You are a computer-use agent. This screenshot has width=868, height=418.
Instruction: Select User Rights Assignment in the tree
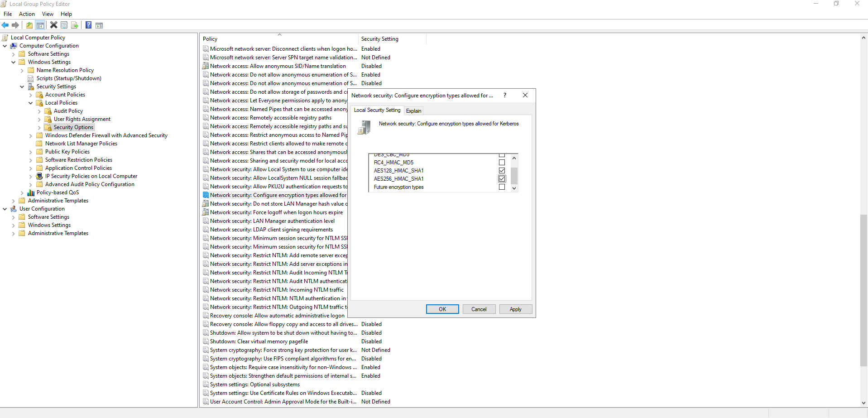(82, 119)
